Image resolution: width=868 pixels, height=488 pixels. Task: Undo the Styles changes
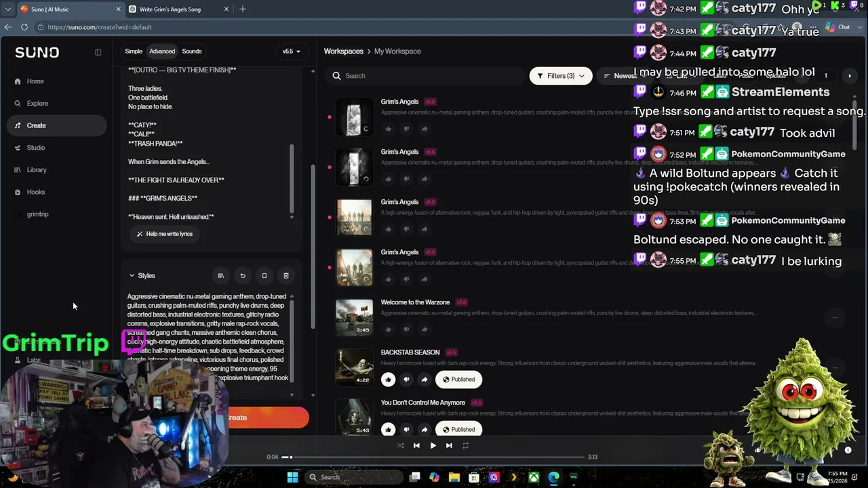[x=243, y=276]
